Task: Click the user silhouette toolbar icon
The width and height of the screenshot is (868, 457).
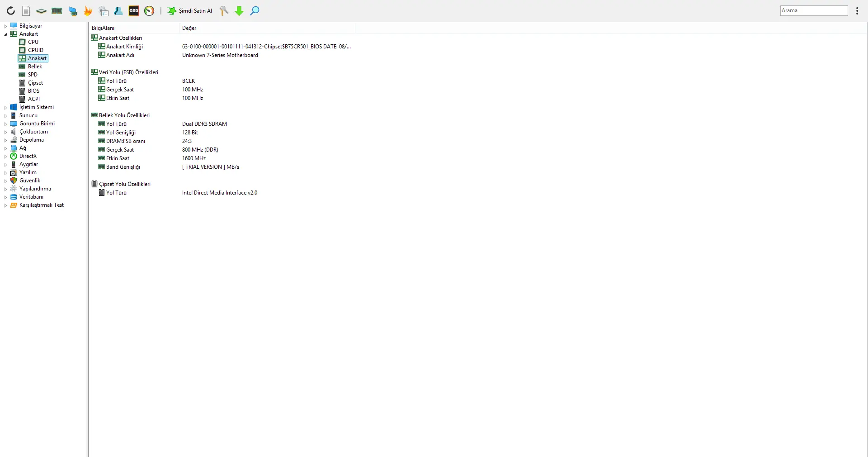Action: coord(119,11)
